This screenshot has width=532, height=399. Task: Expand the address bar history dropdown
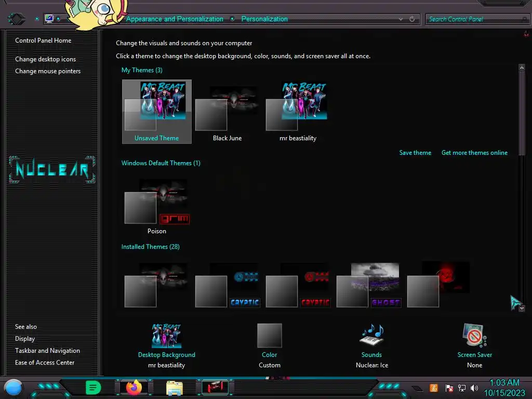(401, 19)
